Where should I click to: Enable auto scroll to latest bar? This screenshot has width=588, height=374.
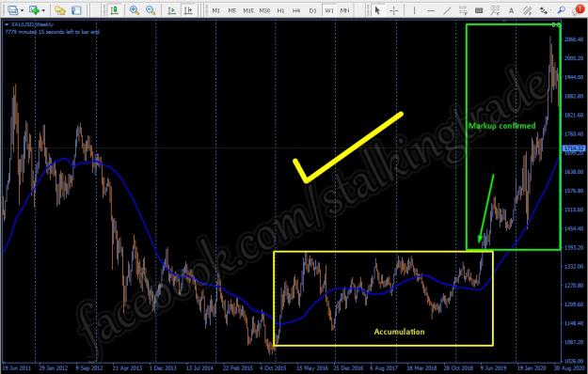[172, 10]
